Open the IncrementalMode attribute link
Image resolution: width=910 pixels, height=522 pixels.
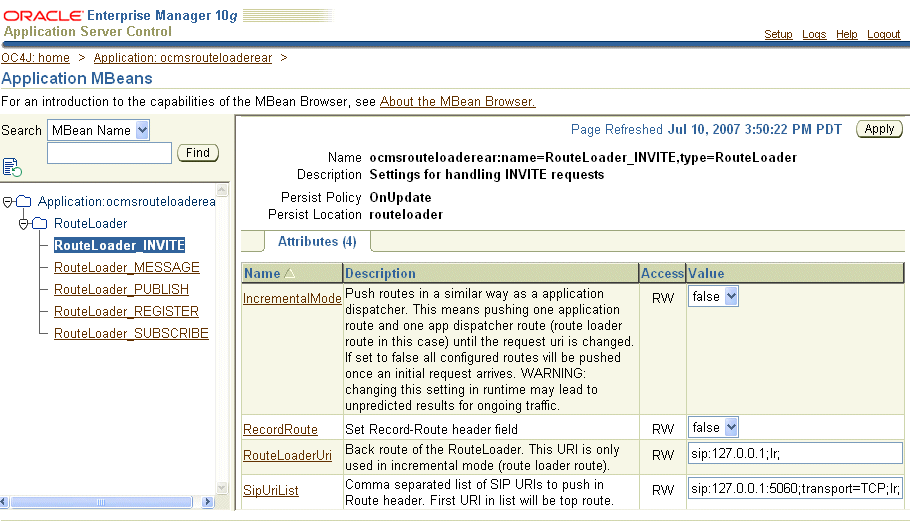click(x=292, y=298)
